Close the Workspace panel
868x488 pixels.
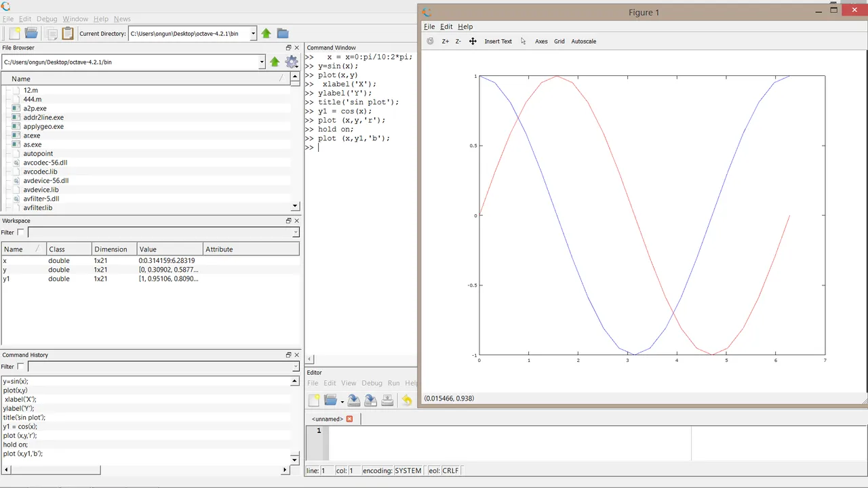(296, 221)
